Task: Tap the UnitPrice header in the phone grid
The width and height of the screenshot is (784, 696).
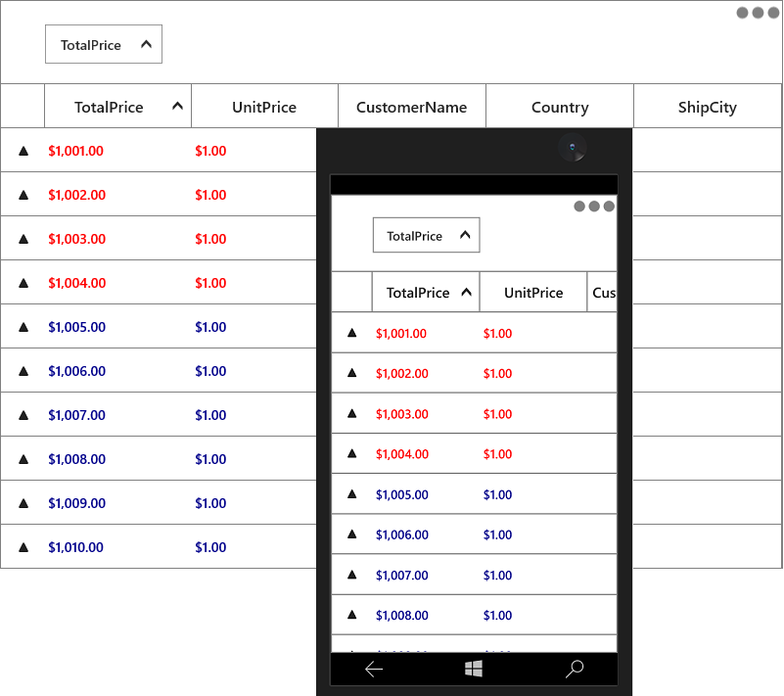Action: coord(533,292)
